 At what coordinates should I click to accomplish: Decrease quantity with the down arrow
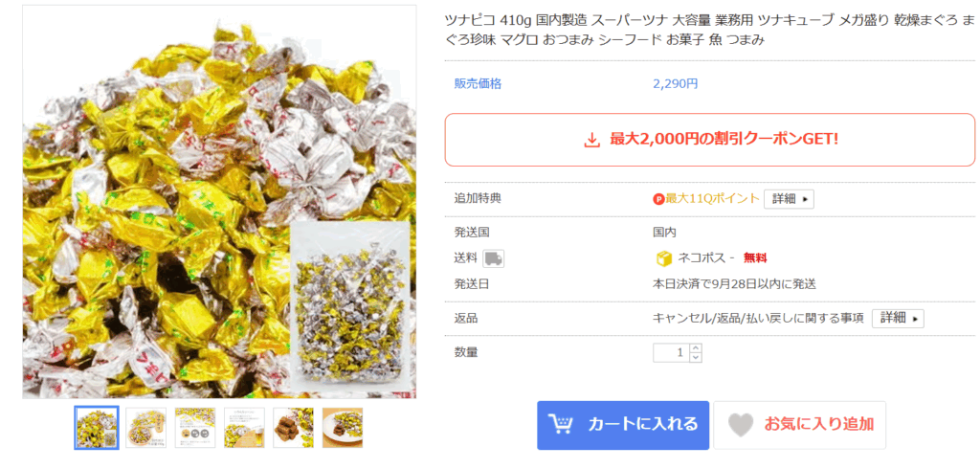697,357
